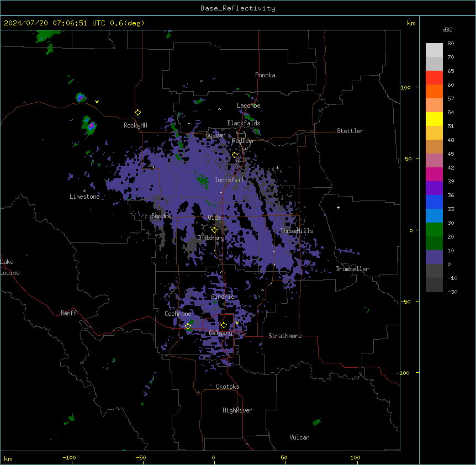Select the Strathmore label
Image resolution: width=476 pixels, height=465 pixels.
(x=285, y=336)
